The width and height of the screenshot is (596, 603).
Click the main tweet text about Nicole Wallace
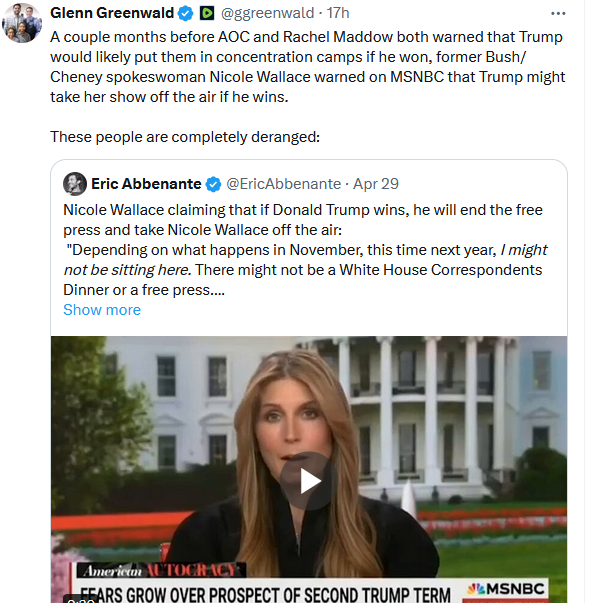coord(308,67)
